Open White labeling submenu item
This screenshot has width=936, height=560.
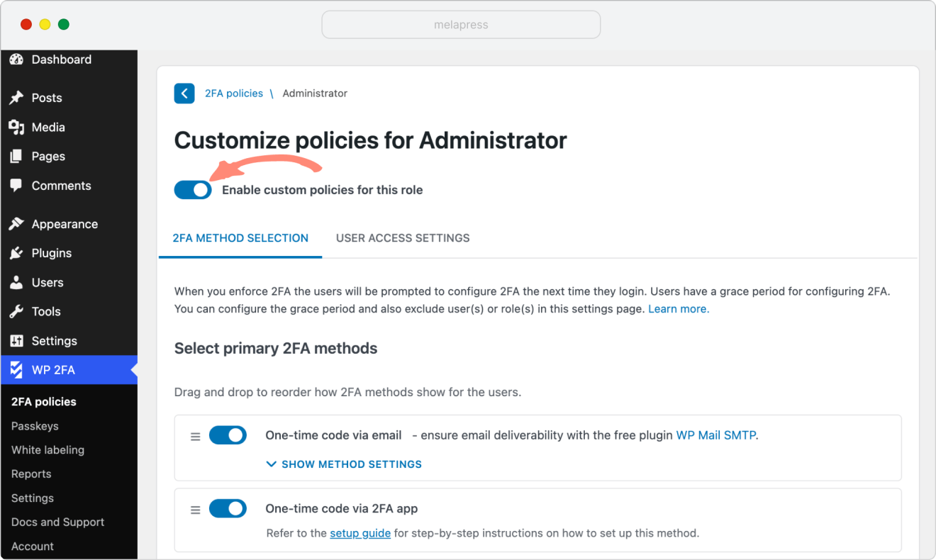(48, 450)
